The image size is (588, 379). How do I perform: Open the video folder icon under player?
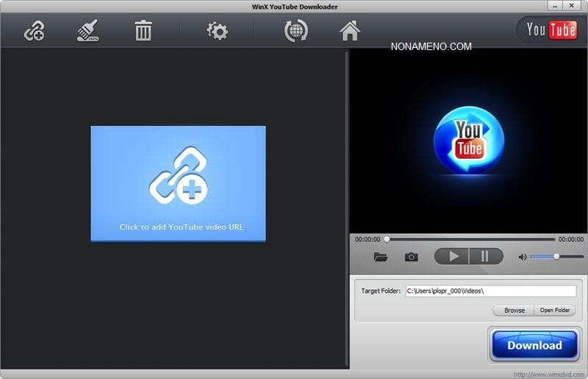point(380,257)
